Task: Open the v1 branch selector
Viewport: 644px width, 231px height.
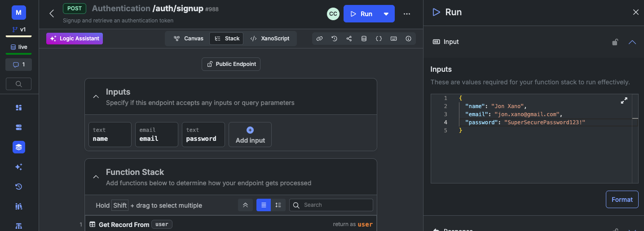Action: [18, 29]
